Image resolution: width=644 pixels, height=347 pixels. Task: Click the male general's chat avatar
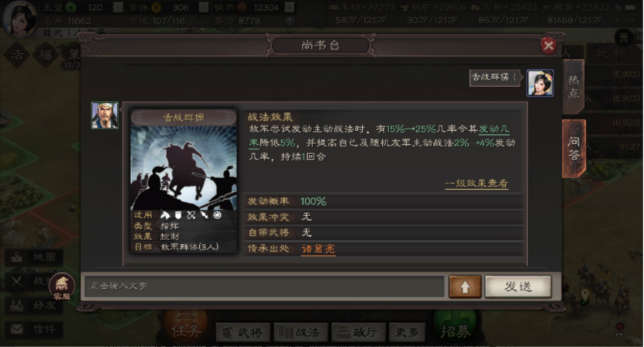click(105, 115)
